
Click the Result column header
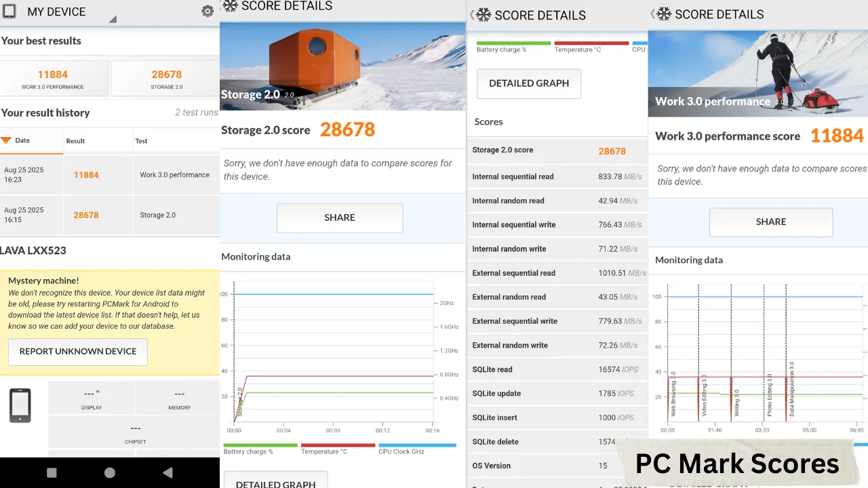click(75, 141)
